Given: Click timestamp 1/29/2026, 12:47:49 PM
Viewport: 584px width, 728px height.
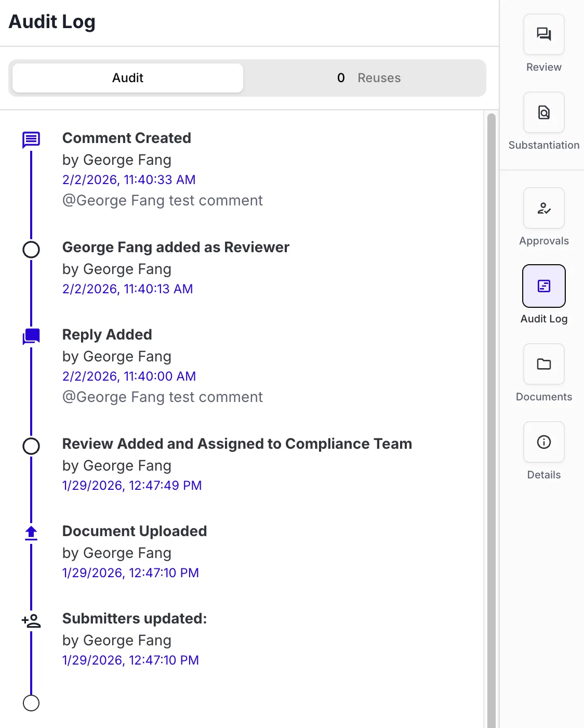Looking at the screenshot, I should (132, 485).
